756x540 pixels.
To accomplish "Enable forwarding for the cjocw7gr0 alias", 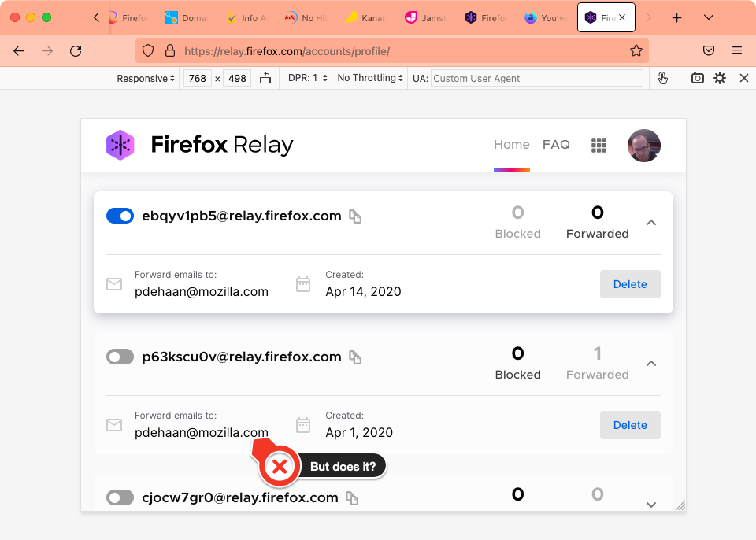I will [120, 497].
